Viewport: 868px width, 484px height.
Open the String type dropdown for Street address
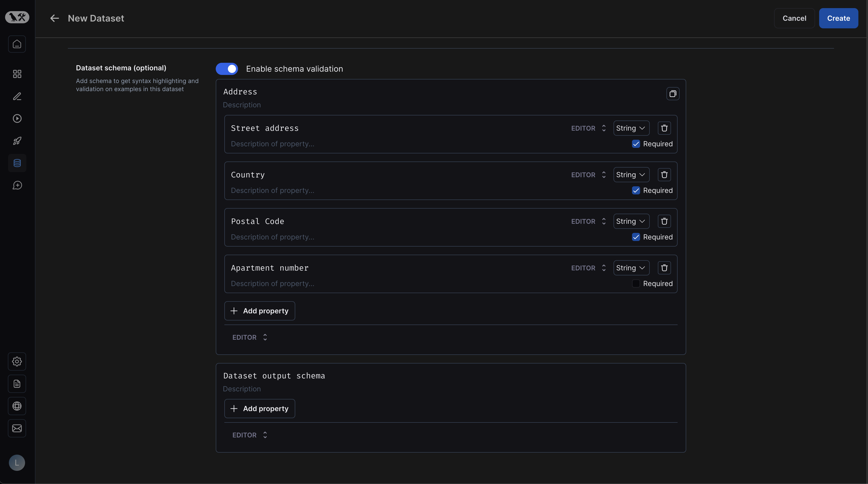631,128
